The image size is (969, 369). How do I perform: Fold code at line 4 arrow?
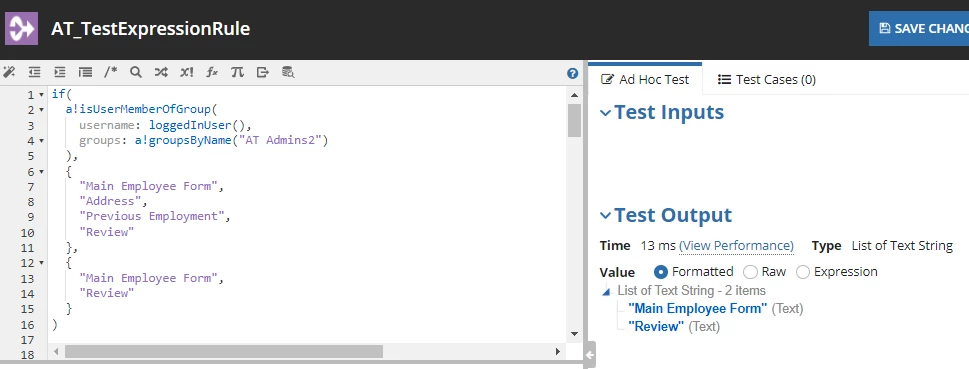(x=41, y=140)
